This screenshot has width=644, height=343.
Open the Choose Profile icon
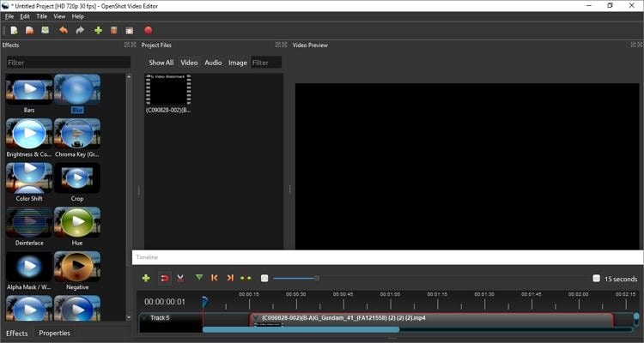(114, 30)
